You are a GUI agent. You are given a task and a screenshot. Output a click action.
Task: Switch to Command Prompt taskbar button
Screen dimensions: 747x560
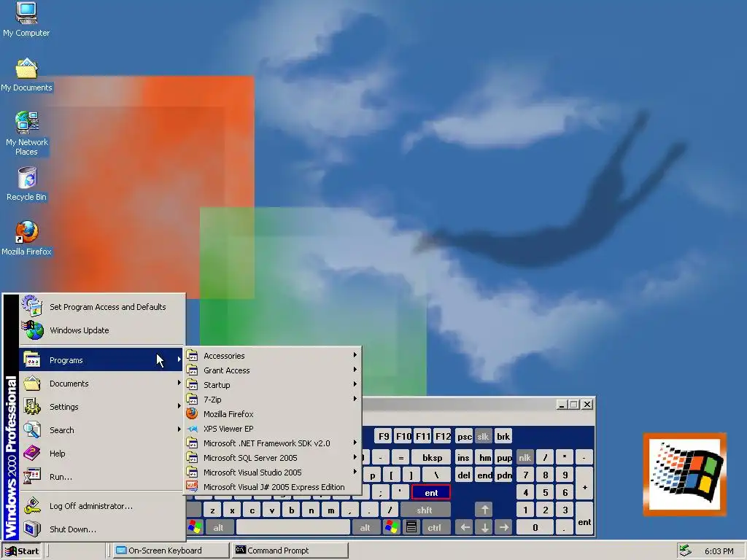coord(290,551)
